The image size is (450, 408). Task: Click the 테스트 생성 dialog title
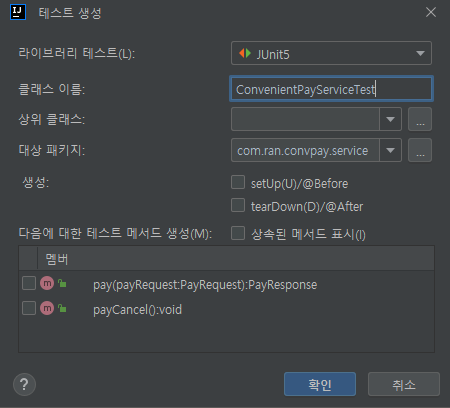70,13
